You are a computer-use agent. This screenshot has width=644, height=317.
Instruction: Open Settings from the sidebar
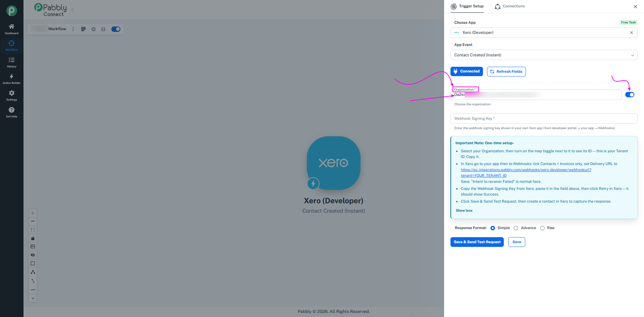(11, 95)
